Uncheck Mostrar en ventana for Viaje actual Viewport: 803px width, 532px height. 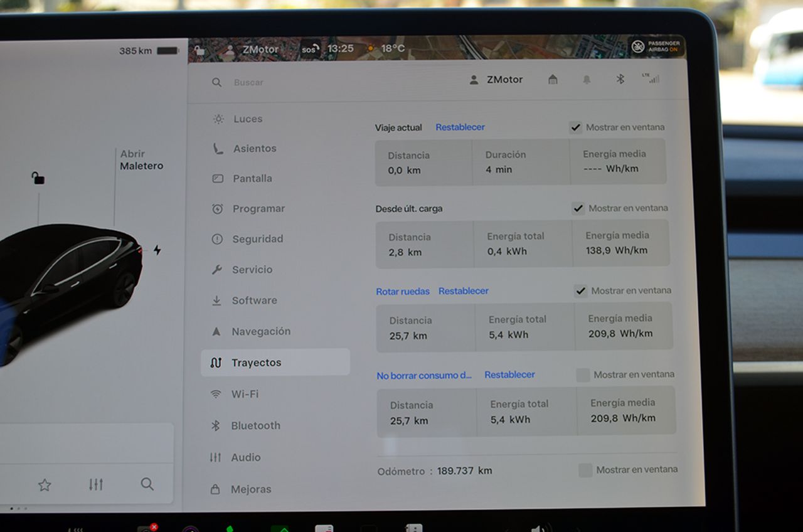point(575,127)
